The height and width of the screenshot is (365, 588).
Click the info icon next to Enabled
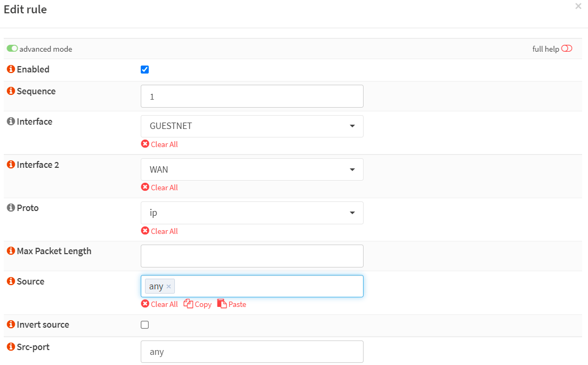[11, 69]
